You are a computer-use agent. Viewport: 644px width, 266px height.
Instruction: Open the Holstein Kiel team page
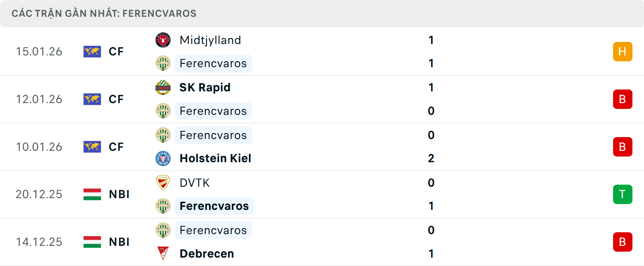point(215,158)
